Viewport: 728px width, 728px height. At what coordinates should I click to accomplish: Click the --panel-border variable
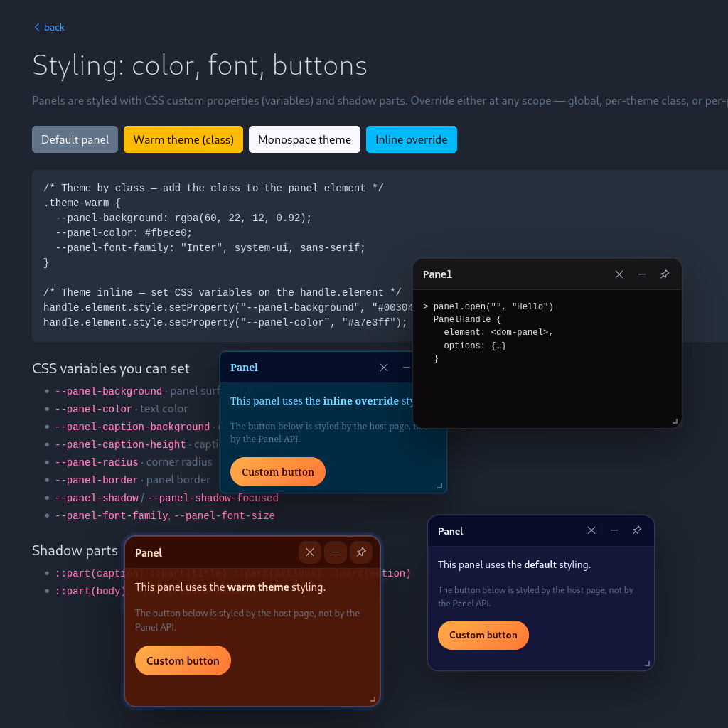[x=97, y=480]
